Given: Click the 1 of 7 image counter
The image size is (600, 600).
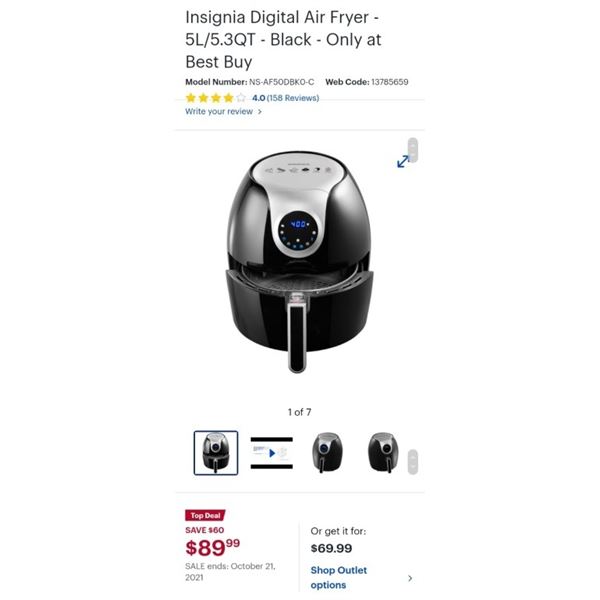Looking at the screenshot, I should click(x=300, y=412).
